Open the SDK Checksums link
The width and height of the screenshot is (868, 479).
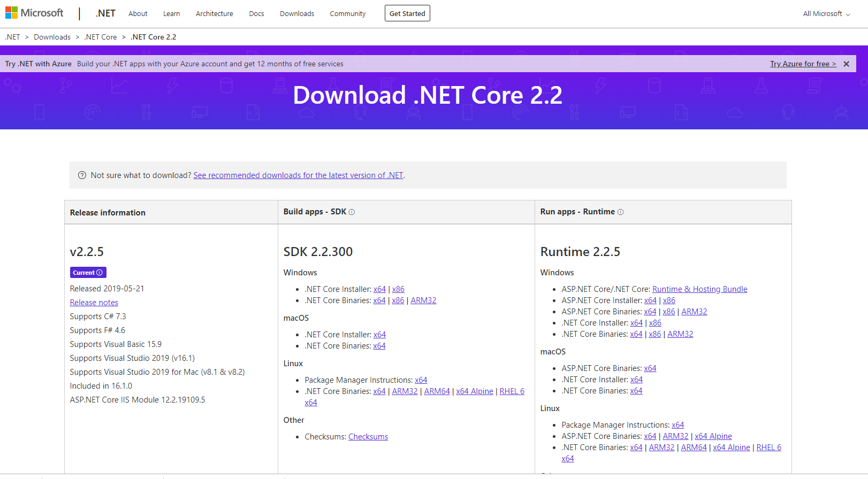pyautogui.click(x=368, y=437)
